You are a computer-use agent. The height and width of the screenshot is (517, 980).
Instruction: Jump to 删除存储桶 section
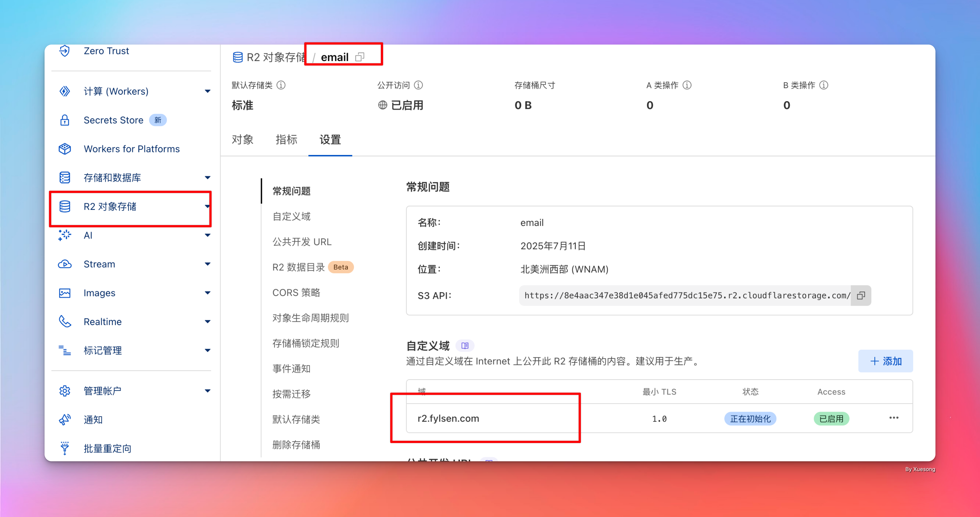coord(296,445)
